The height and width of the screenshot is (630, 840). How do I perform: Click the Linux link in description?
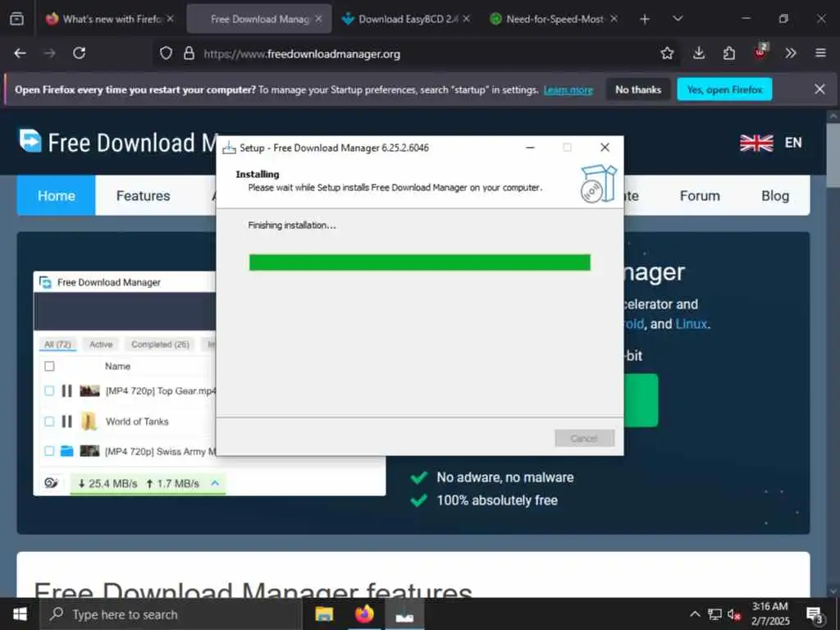tap(691, 324)
